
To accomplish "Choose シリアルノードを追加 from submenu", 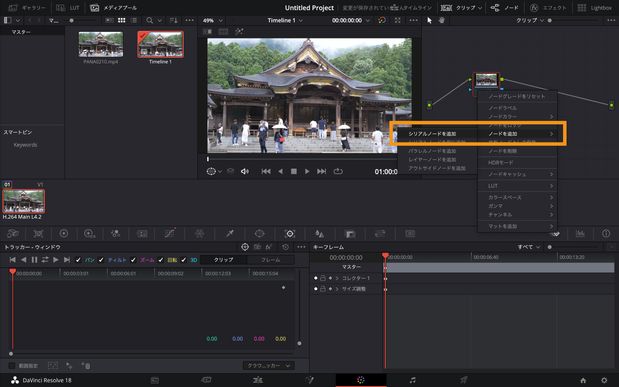I will tap(432, 134).
